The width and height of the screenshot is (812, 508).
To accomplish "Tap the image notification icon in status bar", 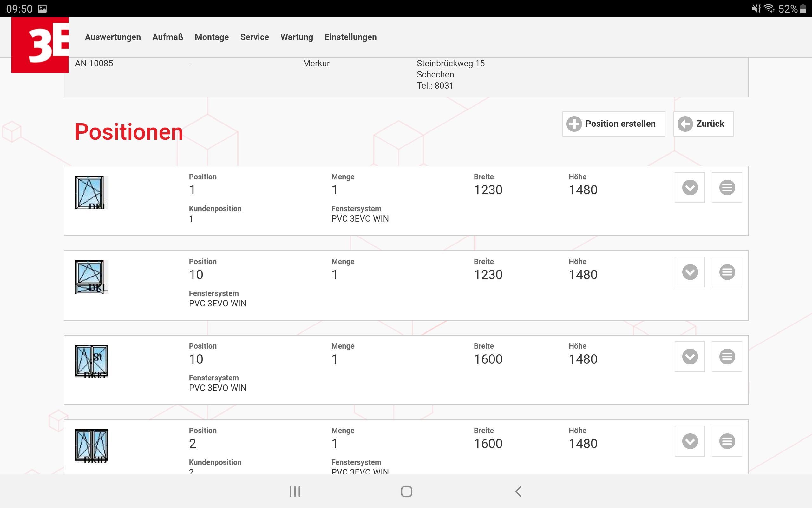I will [x=42, y=9].
